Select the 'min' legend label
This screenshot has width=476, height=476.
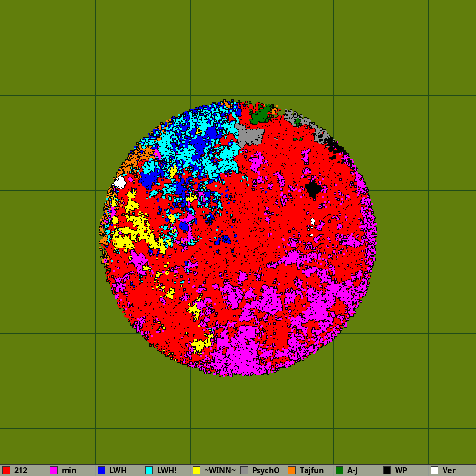tap(69, 470)
